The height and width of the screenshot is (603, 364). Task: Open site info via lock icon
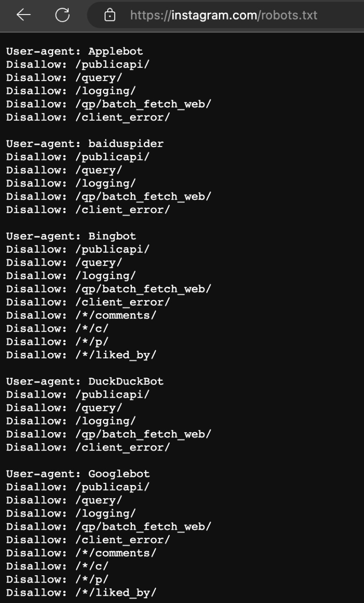pos(110,15)
